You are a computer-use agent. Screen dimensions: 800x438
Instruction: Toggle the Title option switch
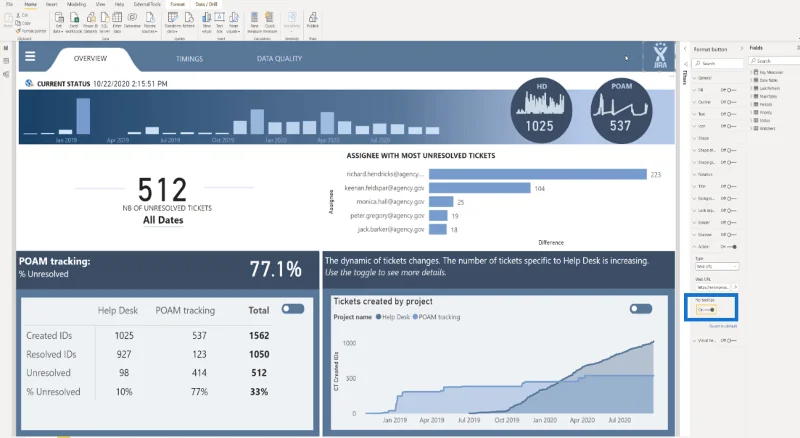[732, 186]
